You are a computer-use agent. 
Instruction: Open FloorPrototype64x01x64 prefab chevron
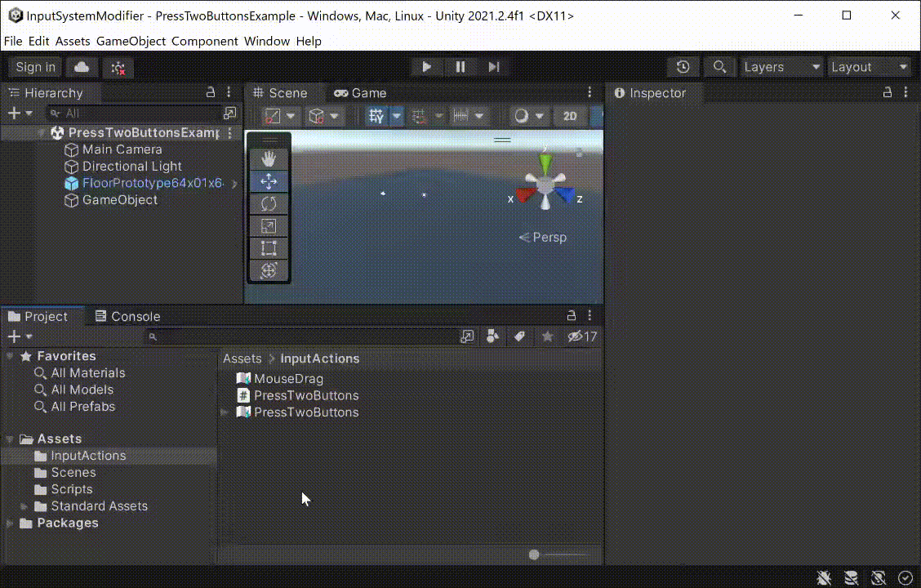[234, 183]
